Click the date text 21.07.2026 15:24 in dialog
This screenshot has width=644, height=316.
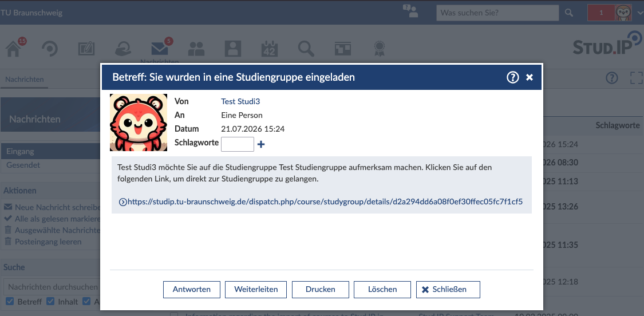253,129
